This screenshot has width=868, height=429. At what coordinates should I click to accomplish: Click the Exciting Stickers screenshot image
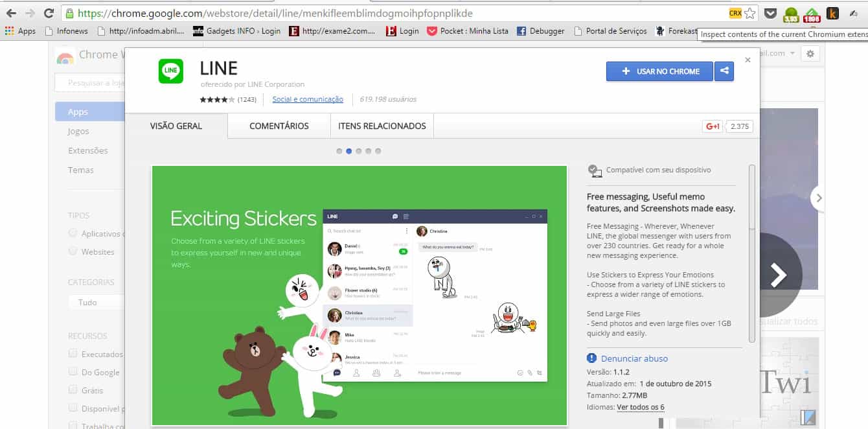click(360, 296)
